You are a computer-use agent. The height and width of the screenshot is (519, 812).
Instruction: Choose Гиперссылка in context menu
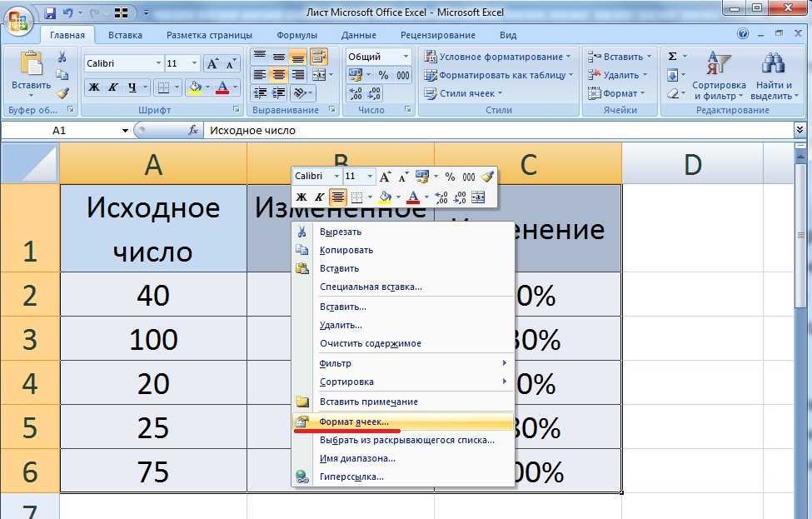click(403, 477)
